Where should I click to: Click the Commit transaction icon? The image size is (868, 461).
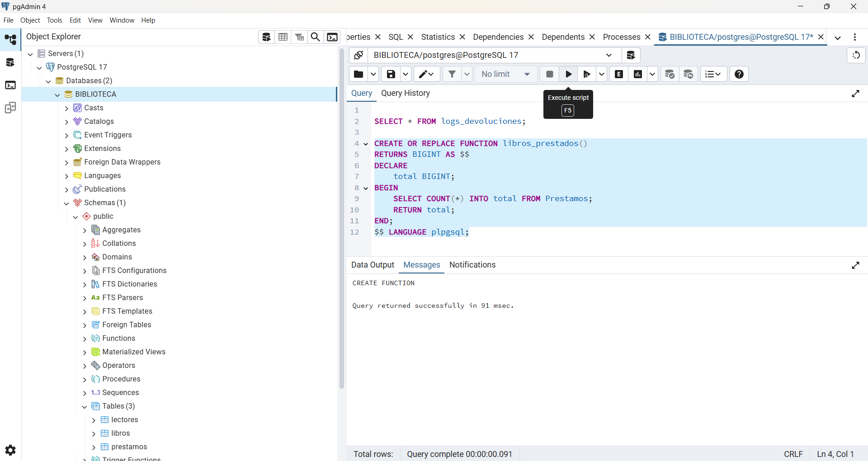point(670,74)
